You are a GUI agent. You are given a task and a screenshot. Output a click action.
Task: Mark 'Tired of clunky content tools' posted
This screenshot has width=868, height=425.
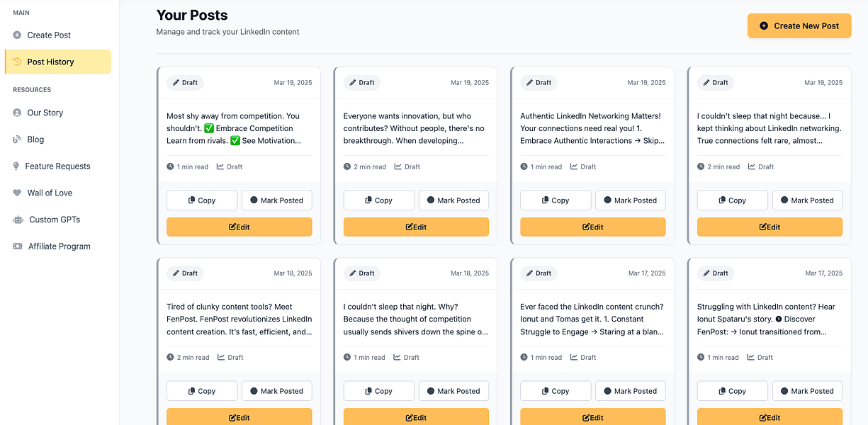tap(276, 391)
